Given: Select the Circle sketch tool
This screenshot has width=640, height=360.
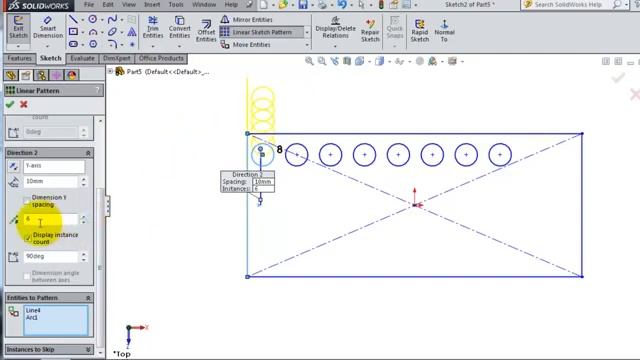Looking at the screenshot, I should (93, 19).
